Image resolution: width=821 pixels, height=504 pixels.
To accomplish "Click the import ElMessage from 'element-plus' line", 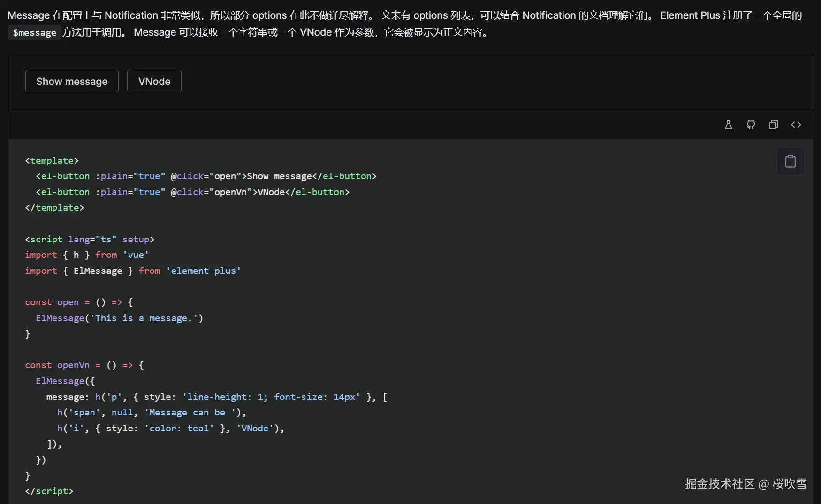I will pyautogui.click(x=133, y=271).
